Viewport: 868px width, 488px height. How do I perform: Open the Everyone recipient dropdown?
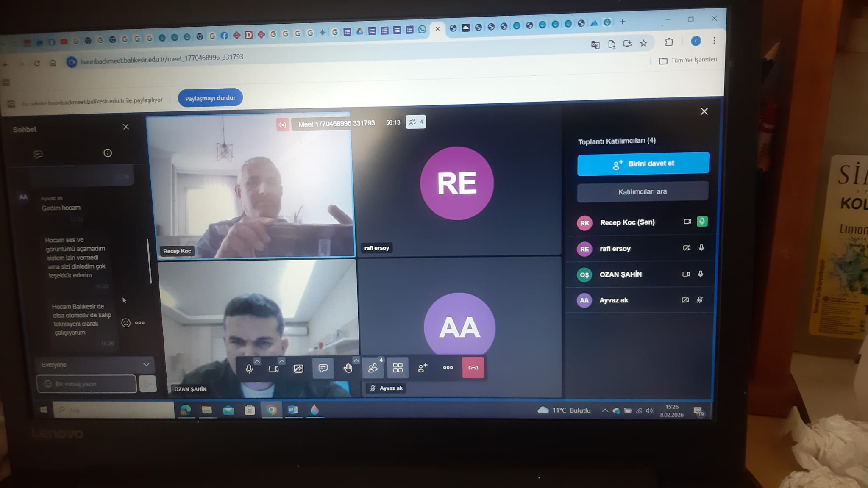pyautogui.click(x=95, y=365)
